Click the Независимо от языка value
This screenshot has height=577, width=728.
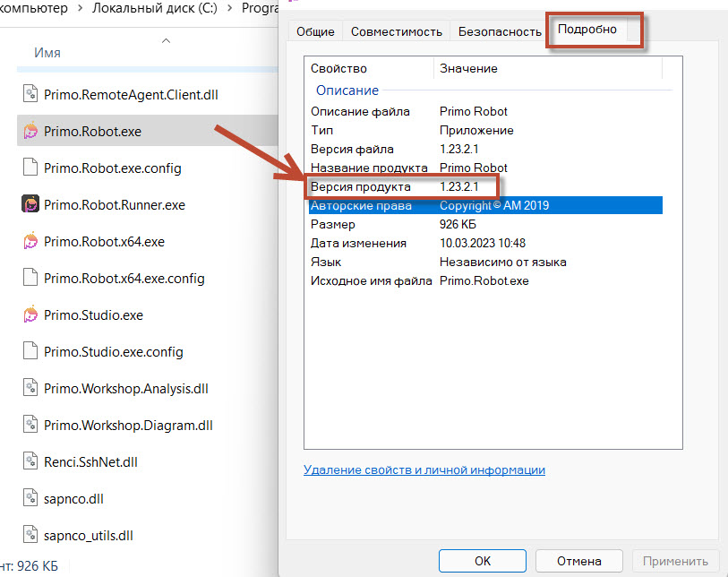point(503,262)
